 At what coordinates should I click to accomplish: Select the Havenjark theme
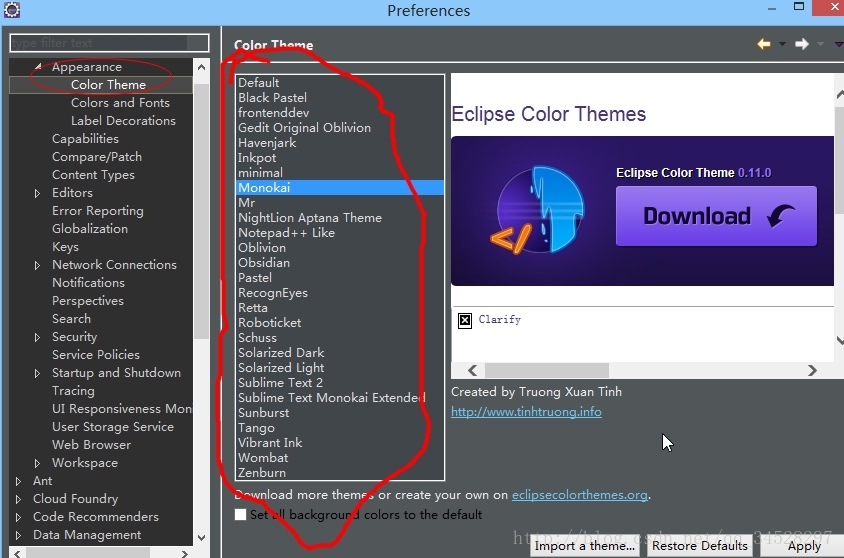coord(340,143)
